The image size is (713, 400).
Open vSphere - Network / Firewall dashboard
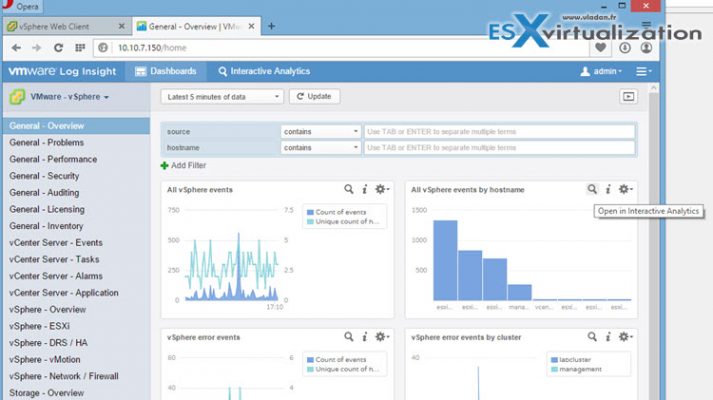click(x=64, y=376)
